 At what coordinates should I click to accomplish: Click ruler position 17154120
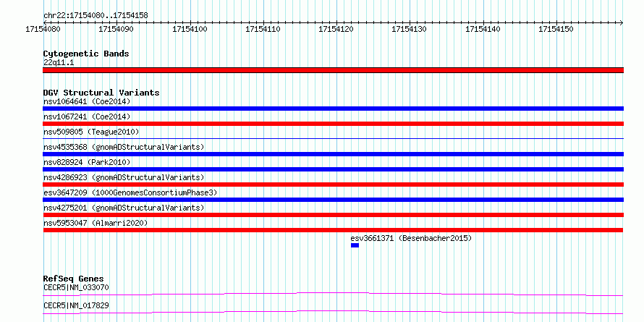336,29
